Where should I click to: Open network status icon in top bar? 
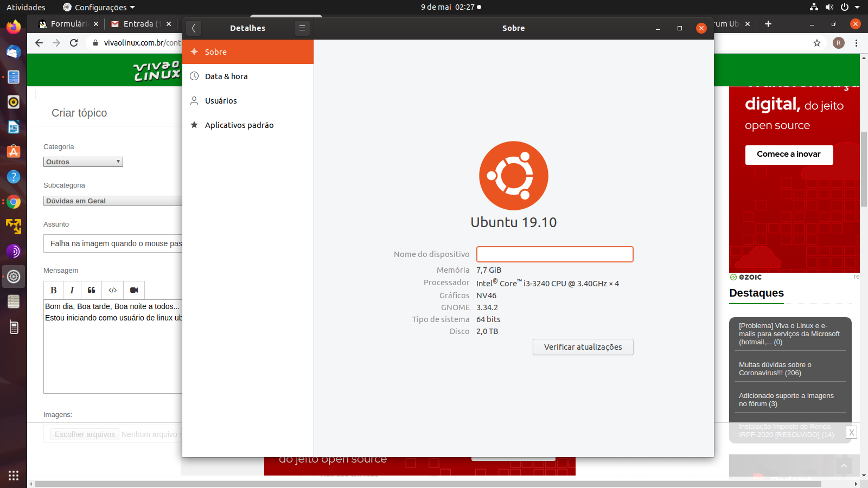pos(814,7)
